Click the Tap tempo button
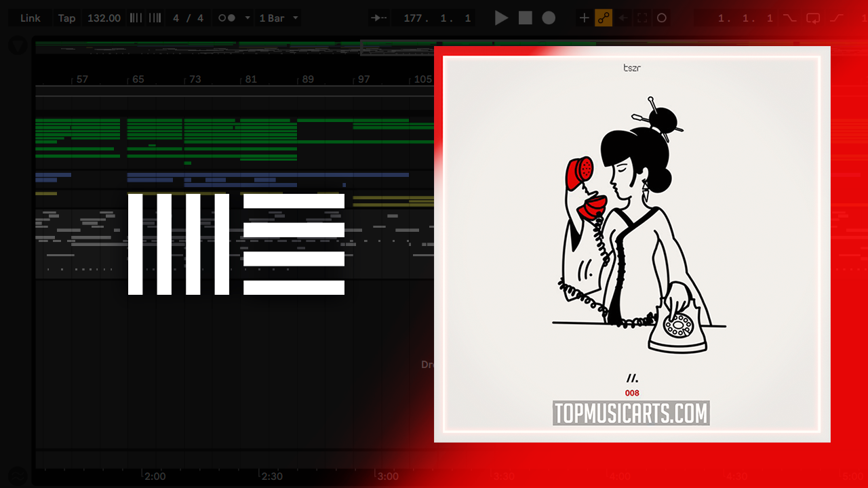The height and width of the screenshot is (488, 868). 66,18
